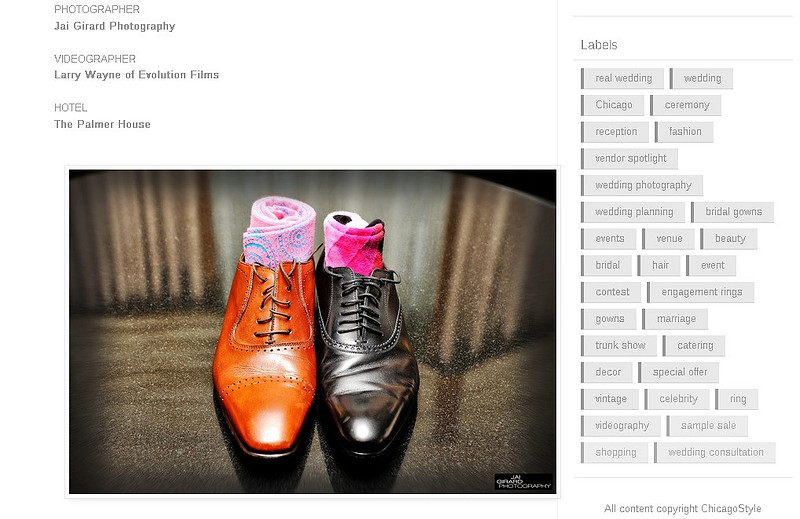Choose the 'engagement rings' label
This screenshot has height=519, width=800.
point(701,292)
